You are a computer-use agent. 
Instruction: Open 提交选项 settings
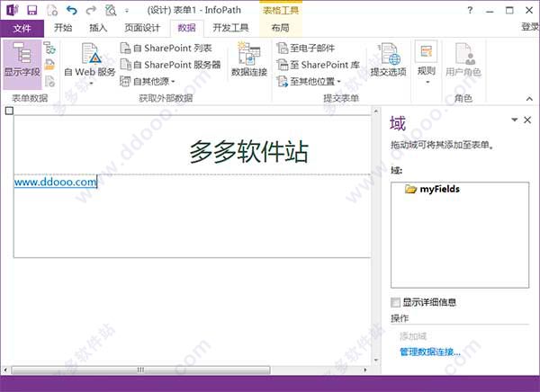coord(388,59)
